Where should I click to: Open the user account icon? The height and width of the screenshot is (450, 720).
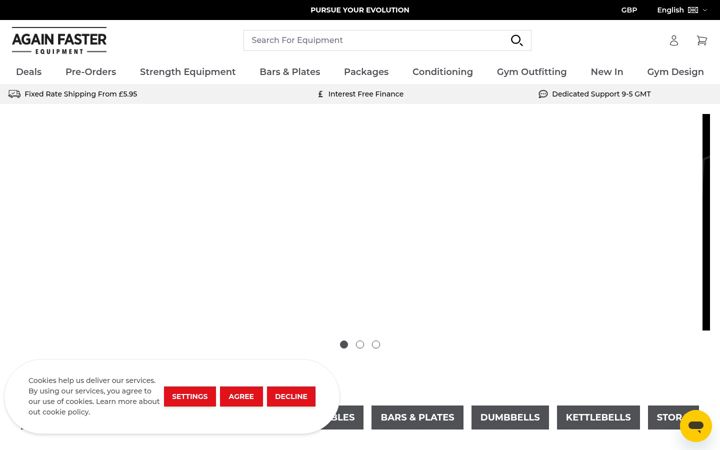pos(674,40)
